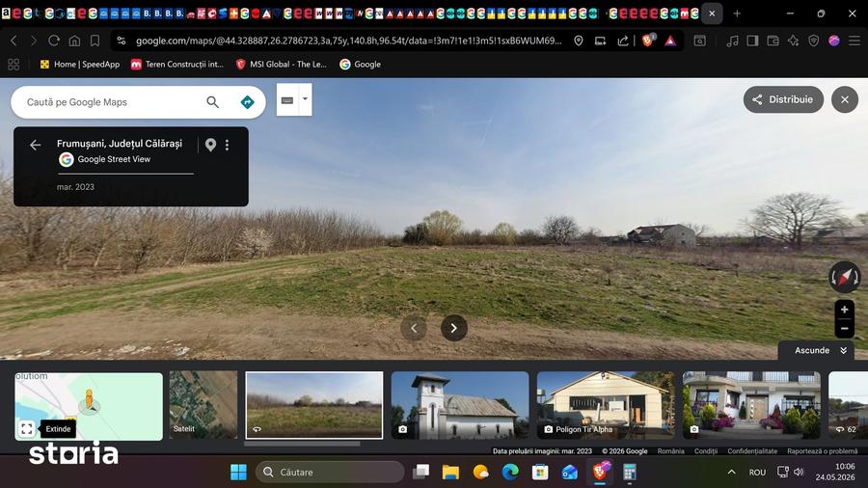The height and width of the screenshot is (488, 868).
Task: Bookmark this page with the bookmark icon
Action: pos(95,41)
